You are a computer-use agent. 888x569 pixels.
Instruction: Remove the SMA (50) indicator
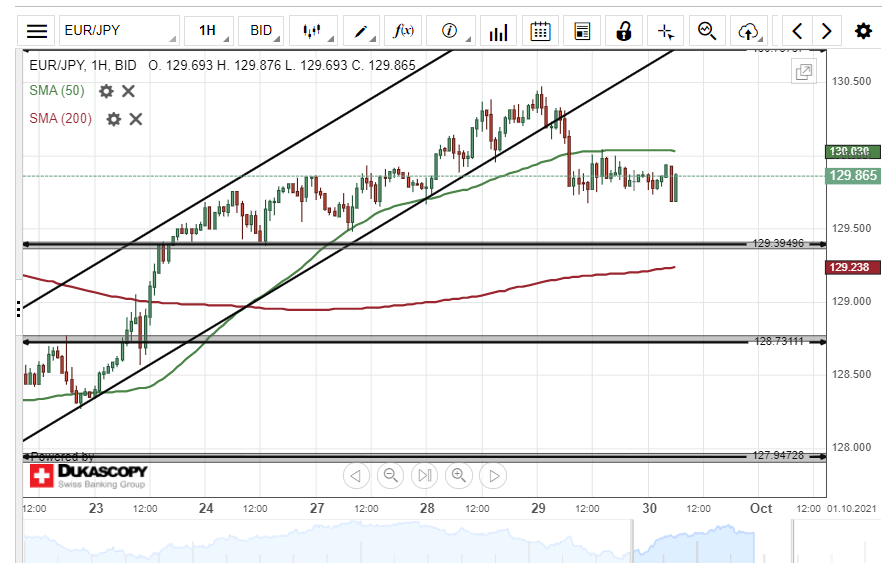tap(129, 91)
